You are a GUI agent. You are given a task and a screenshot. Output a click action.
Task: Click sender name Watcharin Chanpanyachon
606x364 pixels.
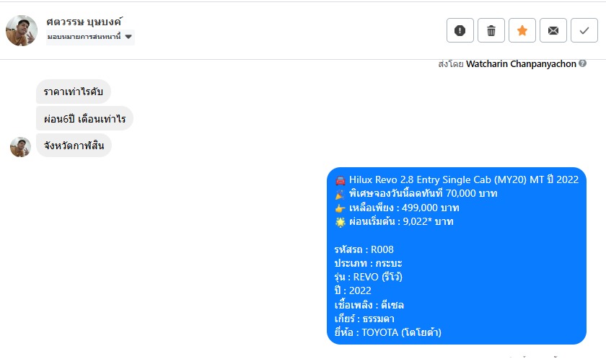click(x=521, y=63)
